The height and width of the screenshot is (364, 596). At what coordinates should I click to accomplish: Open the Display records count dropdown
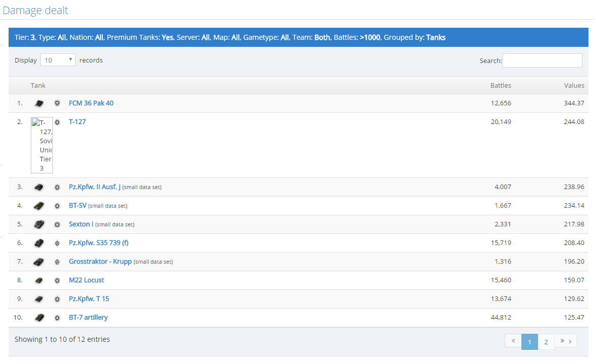(x=57, y=60)
